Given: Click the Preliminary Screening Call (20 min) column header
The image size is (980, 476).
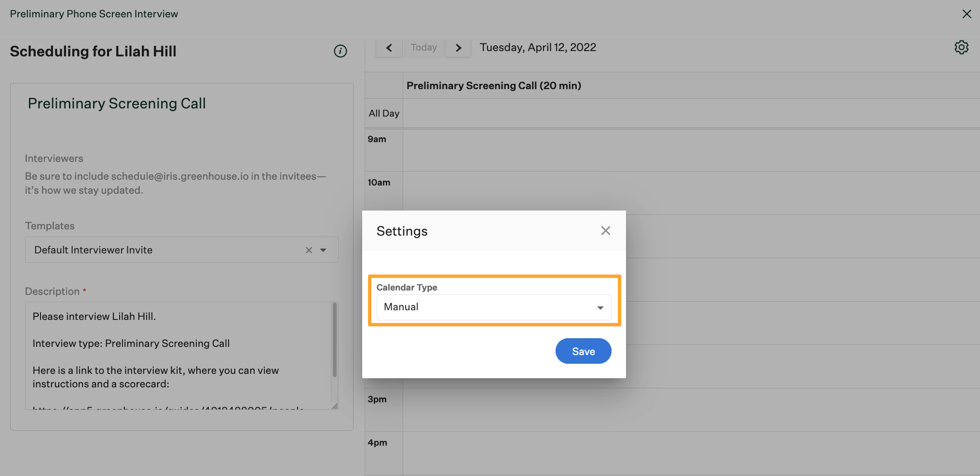Looking at the screenshot, I should click(494, 86).
